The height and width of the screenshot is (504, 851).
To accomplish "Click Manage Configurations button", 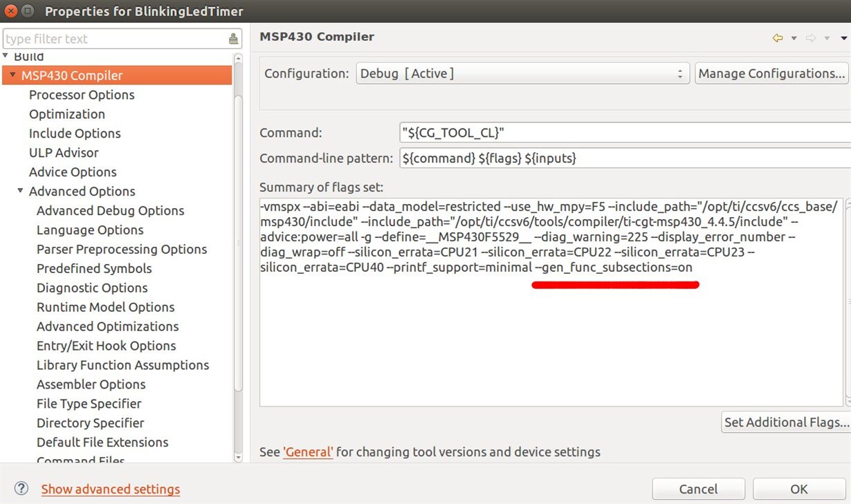I will (771, 73).
